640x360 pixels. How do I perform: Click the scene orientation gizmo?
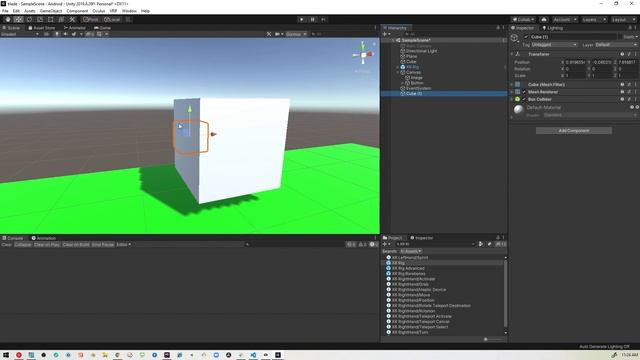363,55
